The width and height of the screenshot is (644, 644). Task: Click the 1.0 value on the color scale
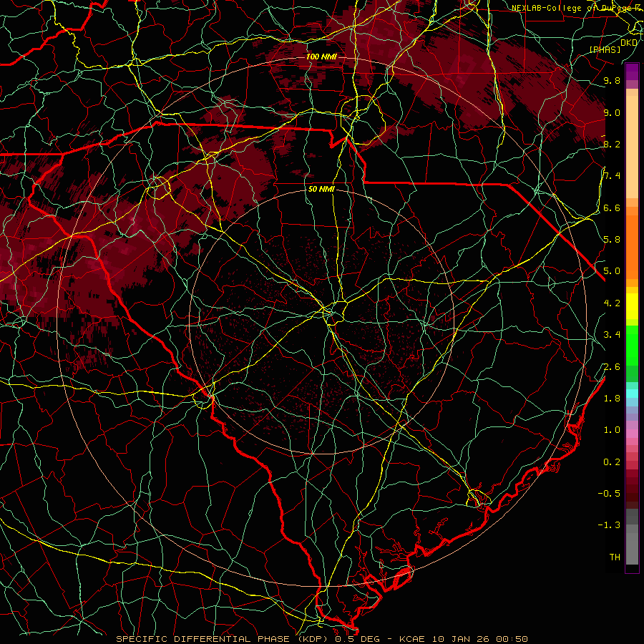612,430
